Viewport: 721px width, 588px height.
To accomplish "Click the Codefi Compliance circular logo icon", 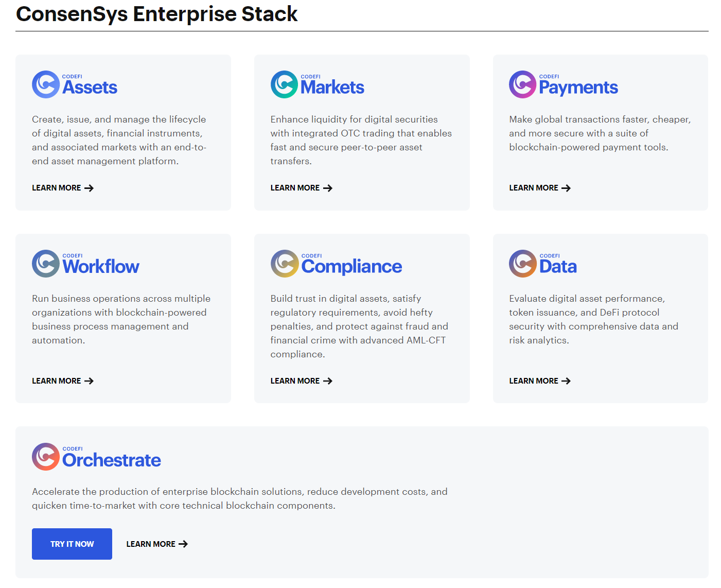I will 285,264.
